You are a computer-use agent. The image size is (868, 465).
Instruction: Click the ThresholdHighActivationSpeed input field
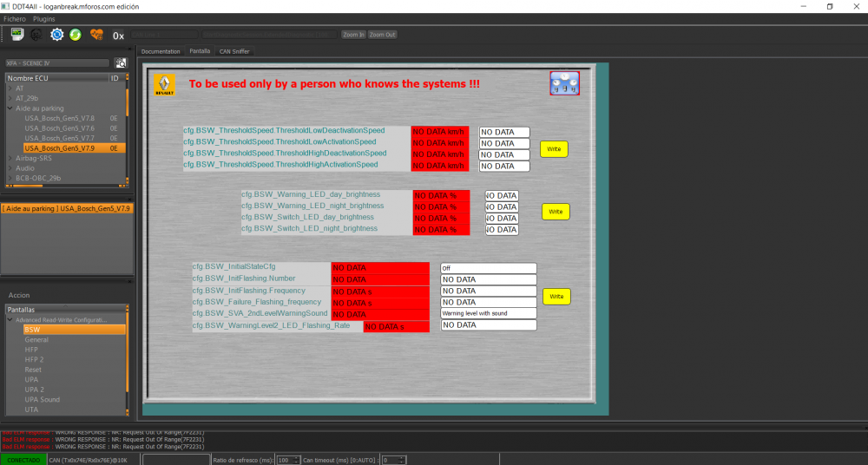coord(504,166)
